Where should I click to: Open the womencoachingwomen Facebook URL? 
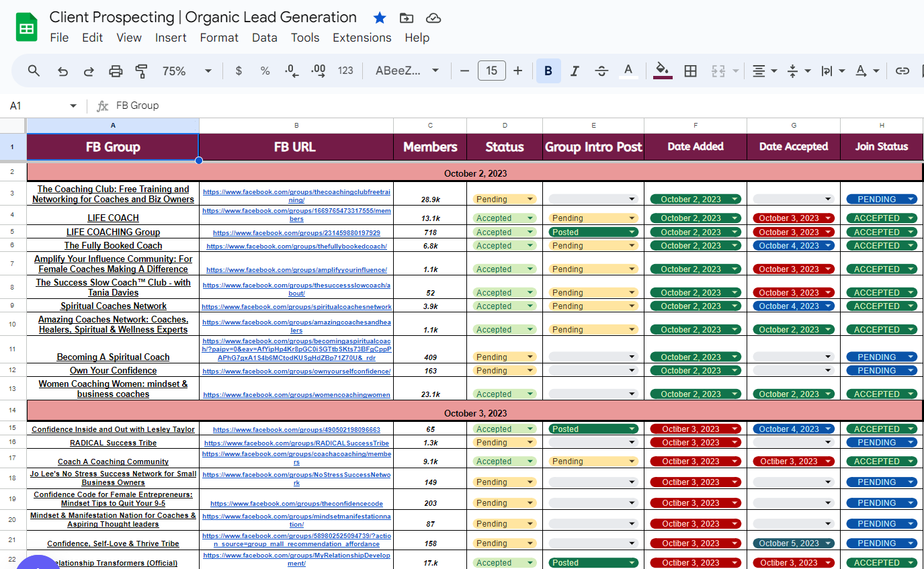pos(296,395)
